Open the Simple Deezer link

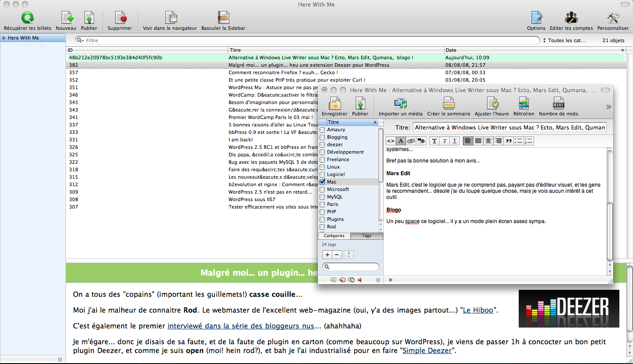pos(427,350)
